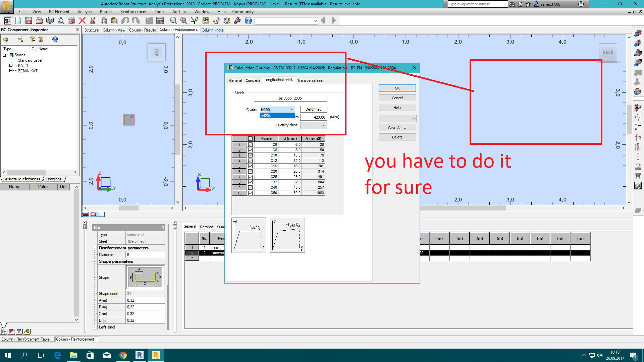This screenshot has width=644, height=362.
Task: Launch Google Chrome from the taskbar
Action: point(123,355)
